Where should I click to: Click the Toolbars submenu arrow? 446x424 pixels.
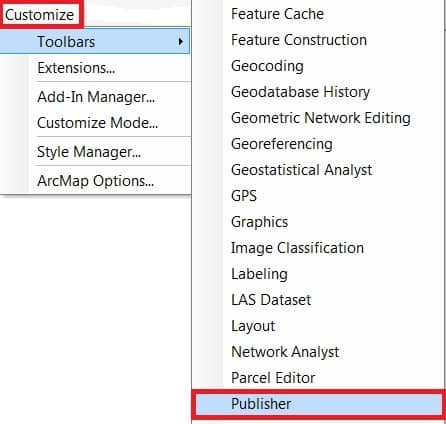(x=181, y=42)
